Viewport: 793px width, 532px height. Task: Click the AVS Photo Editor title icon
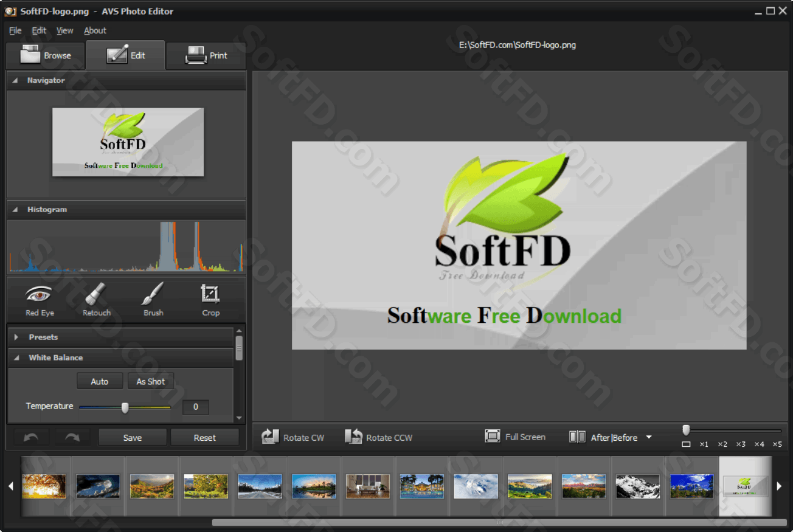click(x=10, y=11)
